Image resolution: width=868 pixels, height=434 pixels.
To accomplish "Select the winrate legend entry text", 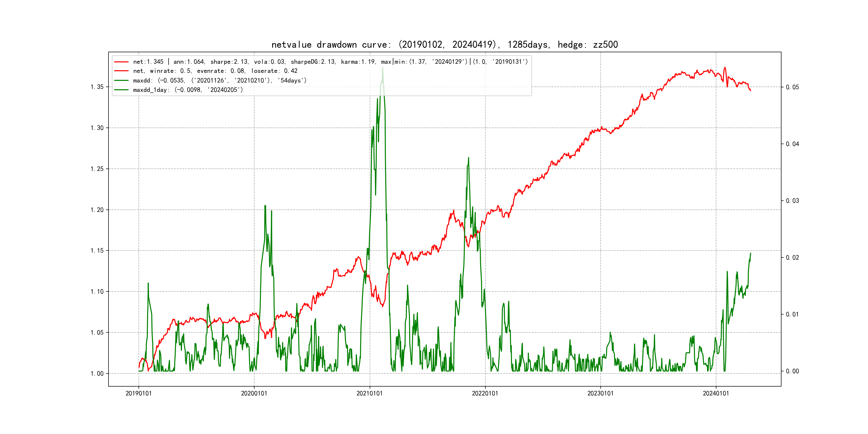I will pyautogui.click(x=215, y=71).
